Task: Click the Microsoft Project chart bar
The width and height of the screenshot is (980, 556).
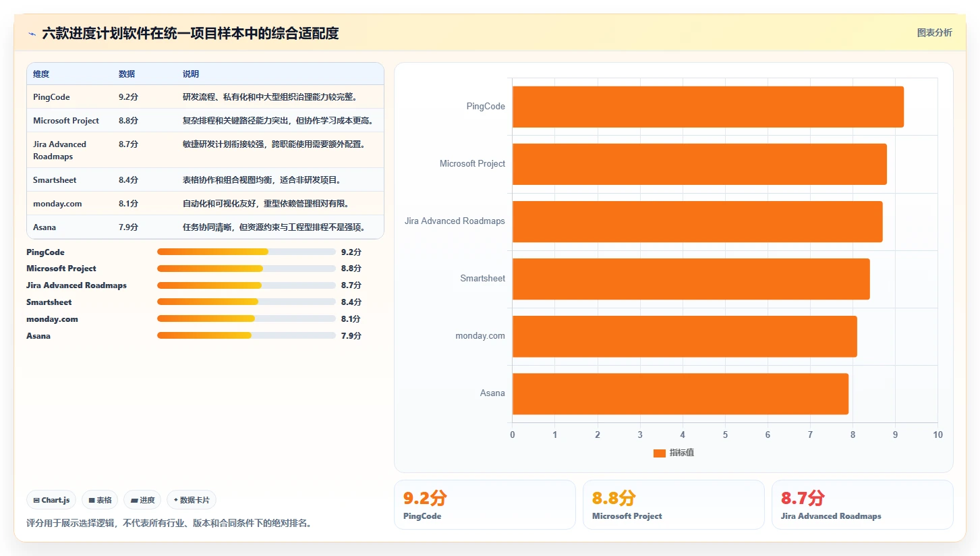Action: pos(699,164)
